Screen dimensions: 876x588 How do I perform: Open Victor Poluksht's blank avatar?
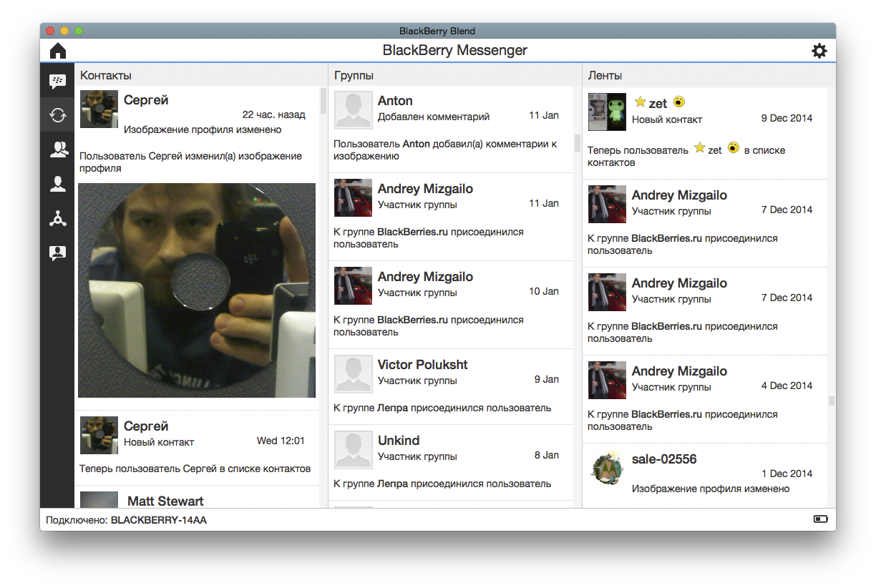354,374
